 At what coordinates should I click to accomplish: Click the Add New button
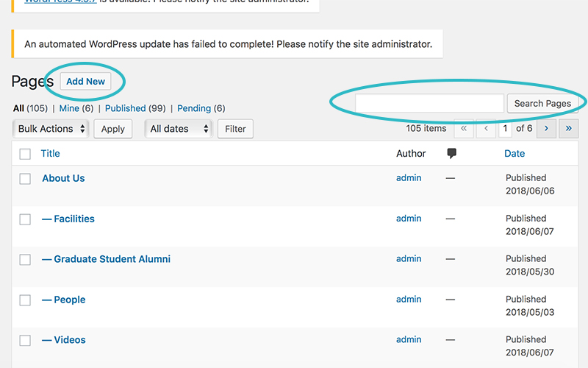click(85, 82)
